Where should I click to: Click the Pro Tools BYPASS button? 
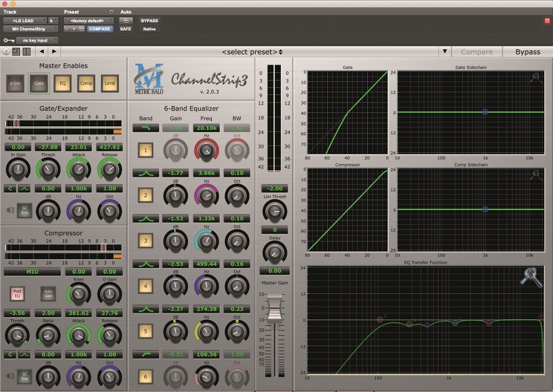tap(149, 21)
